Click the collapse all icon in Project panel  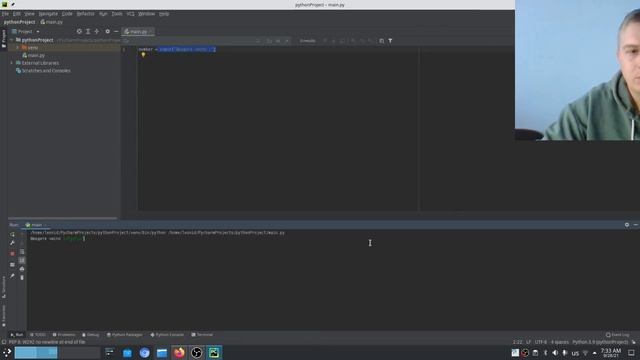coord(97,31)
